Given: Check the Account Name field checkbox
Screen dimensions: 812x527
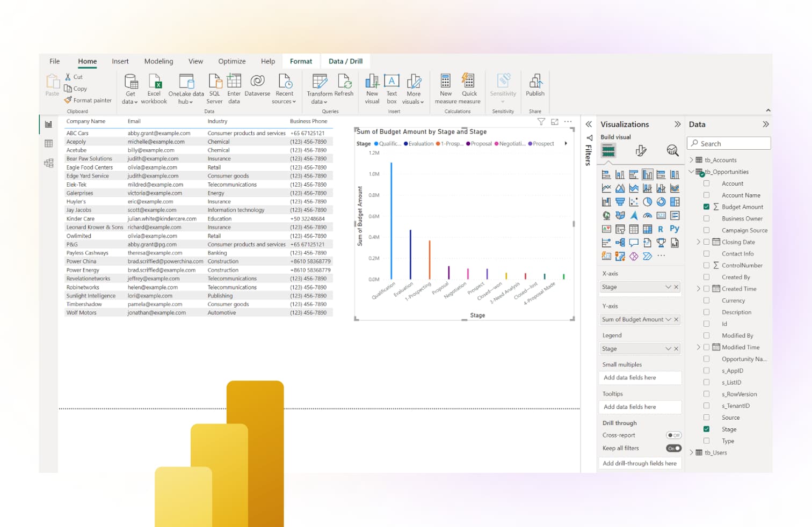Looking at the screenshot, I should [706, 195].
